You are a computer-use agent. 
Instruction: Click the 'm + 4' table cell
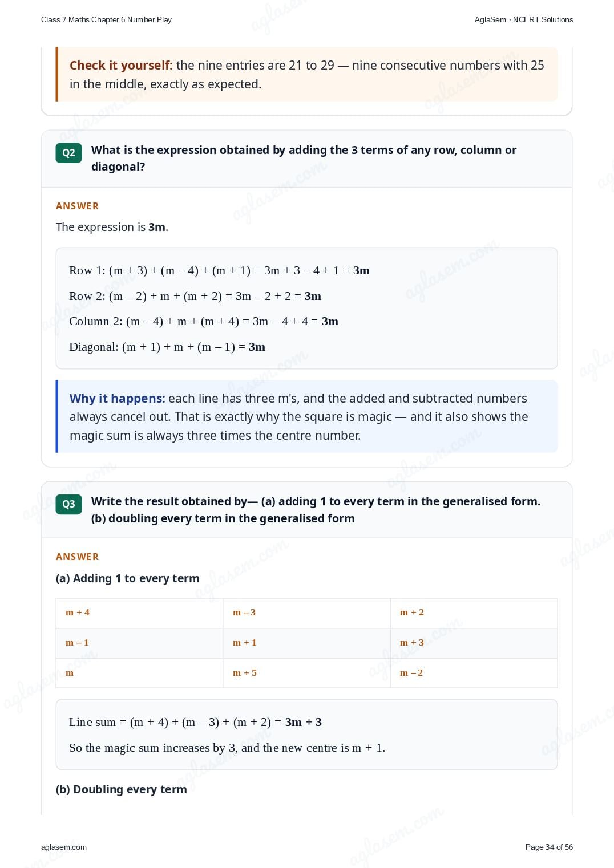point(139,613)
